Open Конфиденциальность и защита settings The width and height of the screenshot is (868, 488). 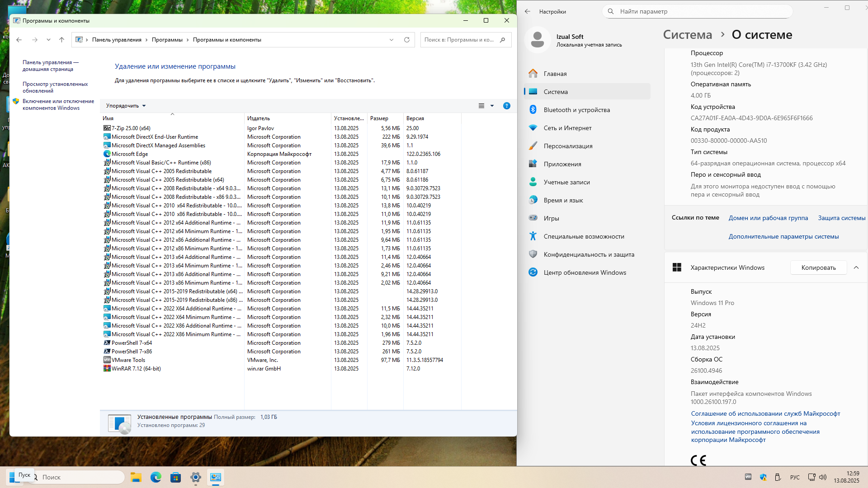(587, 254)
